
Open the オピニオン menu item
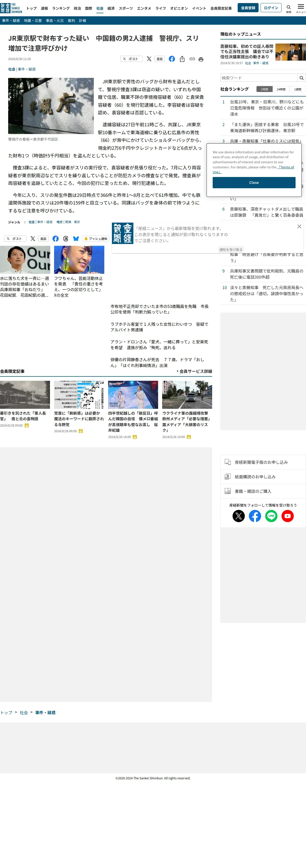pos(179,8)
